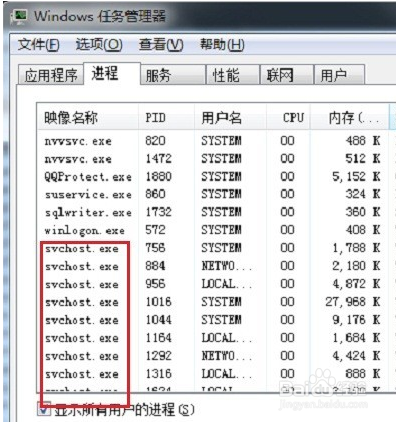
Task: Switch to the 服务 tab
Action: (x=172, y=75)
